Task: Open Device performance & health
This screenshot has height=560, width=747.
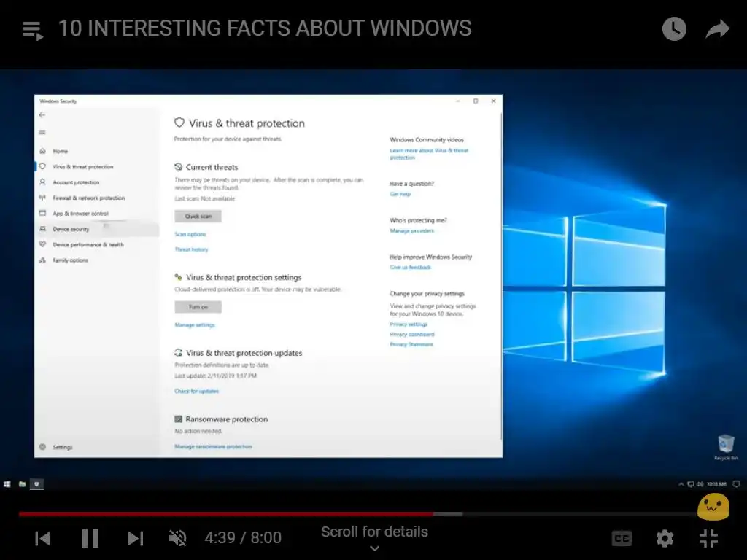Action: click(x=97, y=244)
